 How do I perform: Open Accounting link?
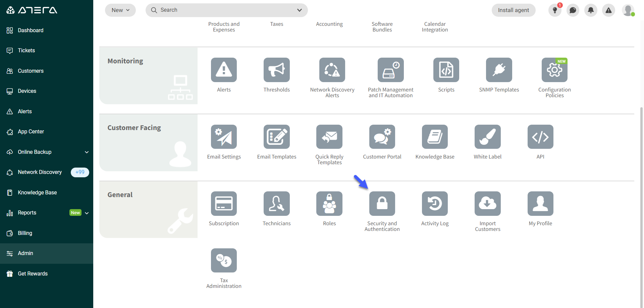tap(329, 24)
